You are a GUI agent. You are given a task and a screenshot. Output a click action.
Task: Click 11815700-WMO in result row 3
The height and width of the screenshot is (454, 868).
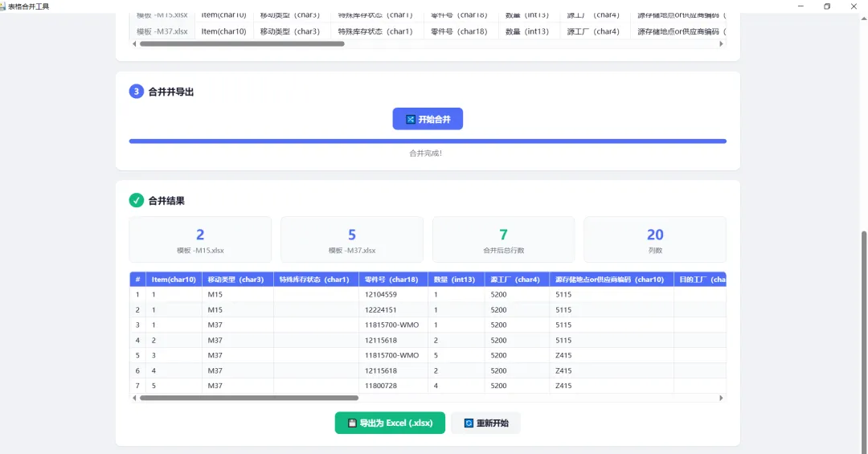click(x=392, y=325)
